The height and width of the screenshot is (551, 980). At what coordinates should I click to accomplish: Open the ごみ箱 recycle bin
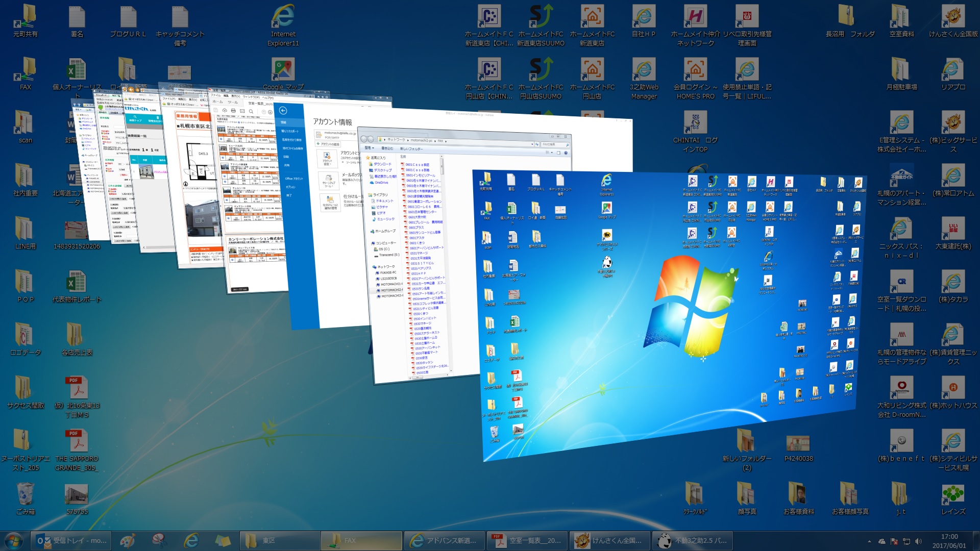[x=26, y=499]
